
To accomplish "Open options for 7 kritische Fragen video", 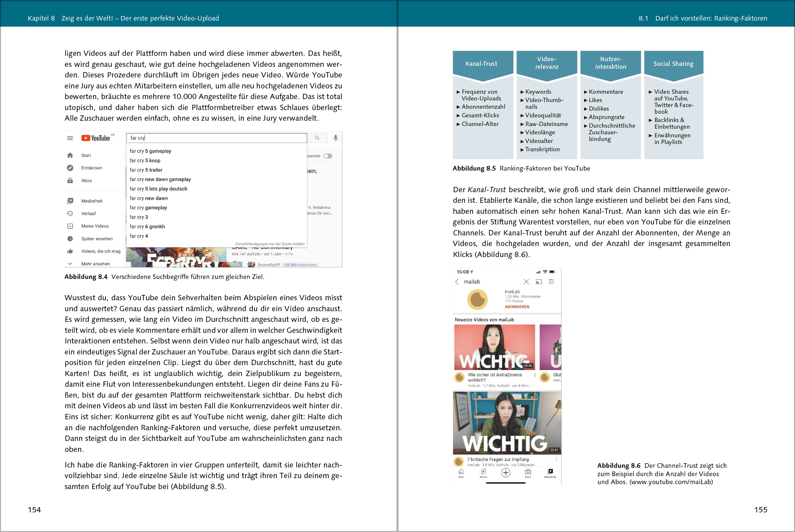I will [x=556, y=459].
